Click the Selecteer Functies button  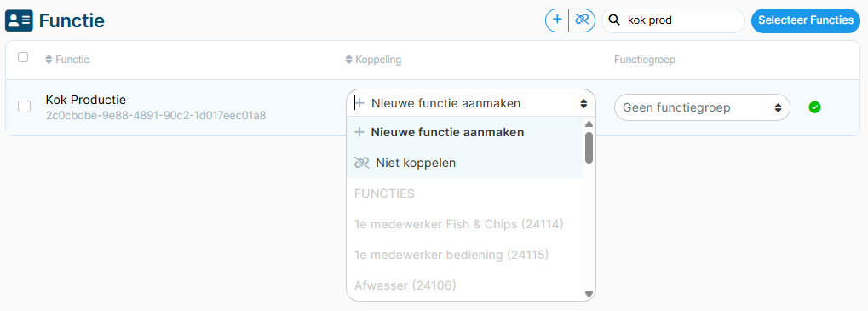coord(806,20)
